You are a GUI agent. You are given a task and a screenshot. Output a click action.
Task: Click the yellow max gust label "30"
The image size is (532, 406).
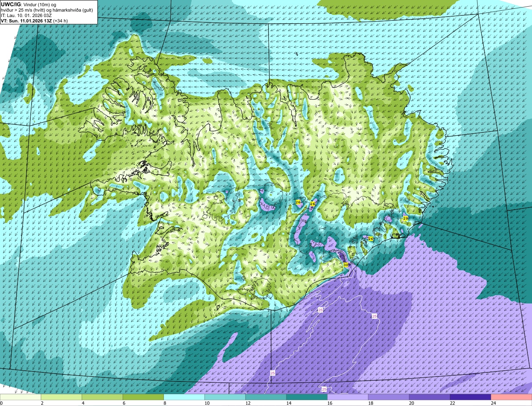[x=345, y=265]
